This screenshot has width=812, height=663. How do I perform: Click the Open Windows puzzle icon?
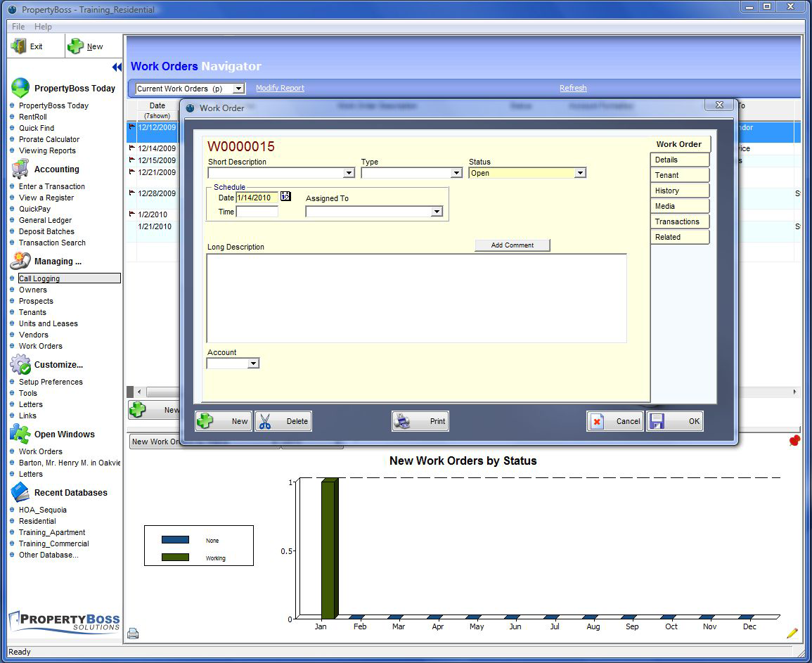click(20, 434)
